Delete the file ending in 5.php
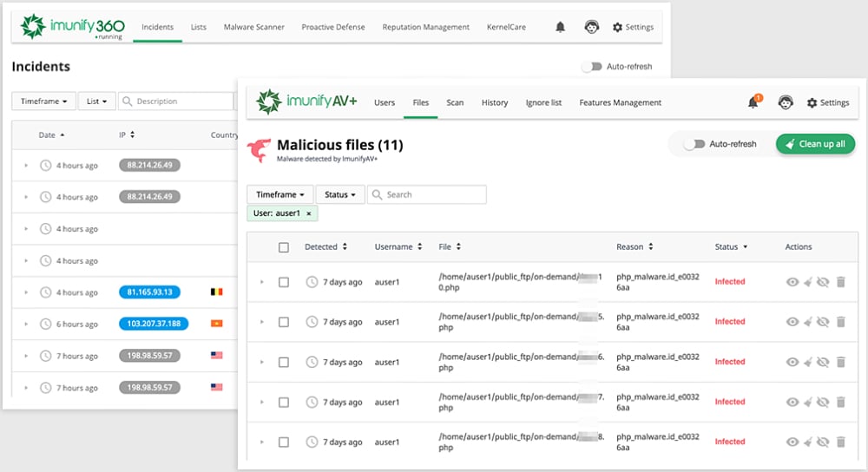 [841, 322]
